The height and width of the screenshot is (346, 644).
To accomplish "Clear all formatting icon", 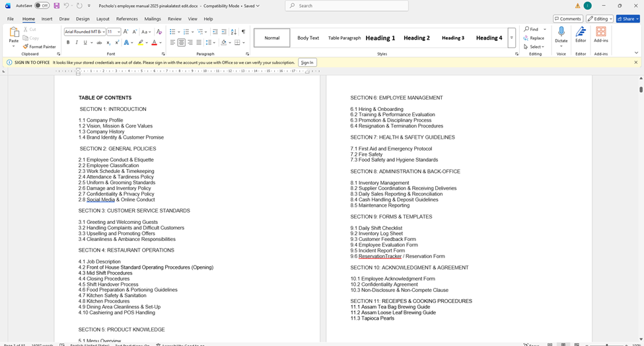I will tap(159, 32).
